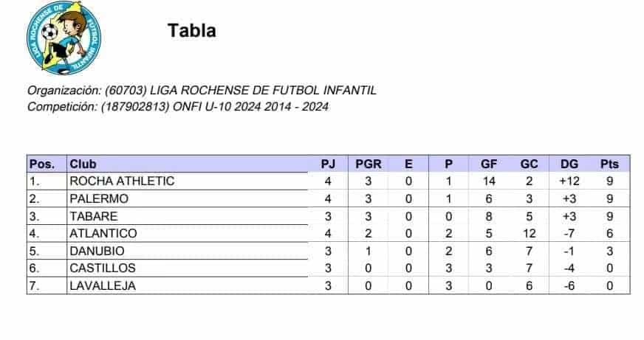This screenshot has width=644, height=340.
Task: Click the Tabla heading
Action: [192, 31]
